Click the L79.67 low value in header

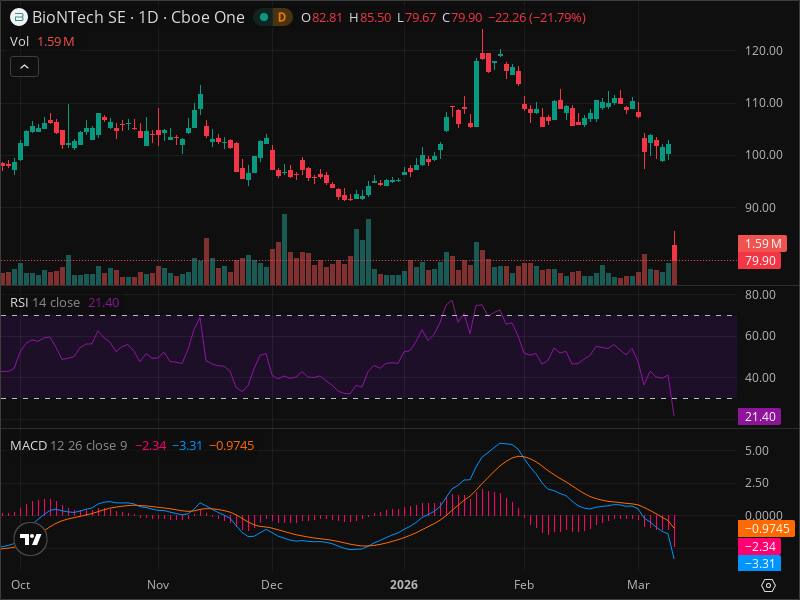tap(416, 17)
